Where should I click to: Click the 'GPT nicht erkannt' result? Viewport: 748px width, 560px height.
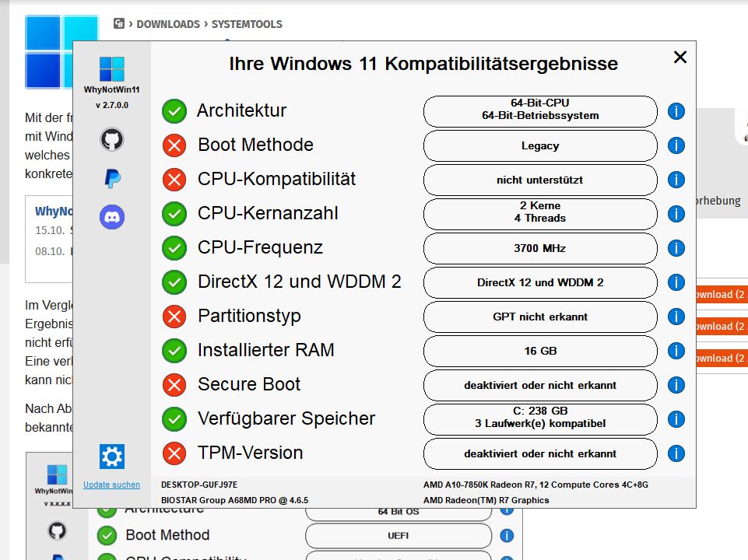pyautogui.click(x=540, y=317)
